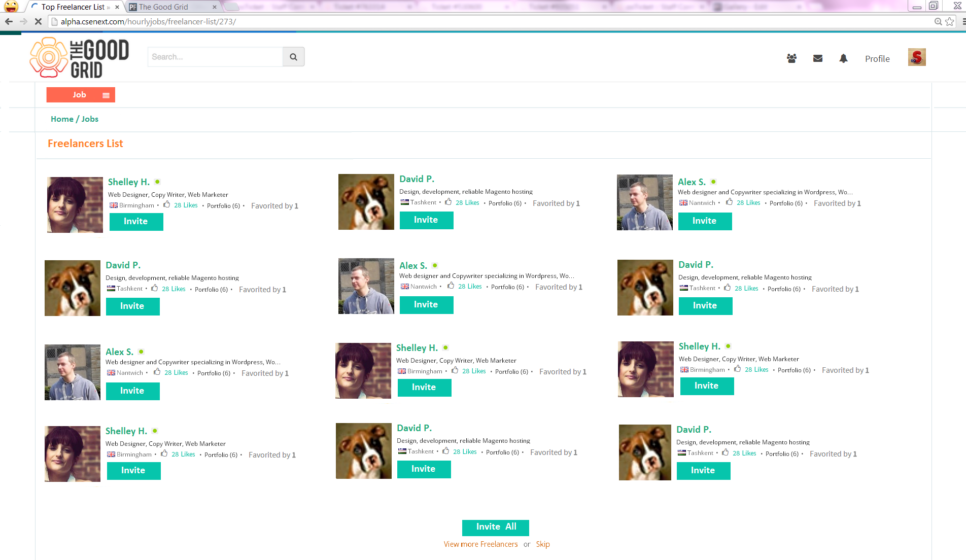Invite David P. in second row right

pyautogui.click(x=705, y=306)
